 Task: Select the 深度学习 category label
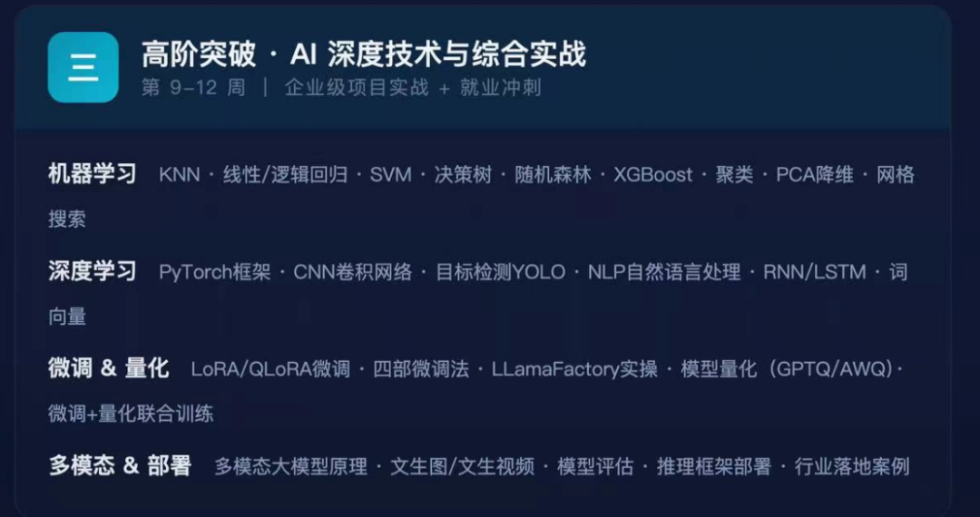[x=93, y=271]
